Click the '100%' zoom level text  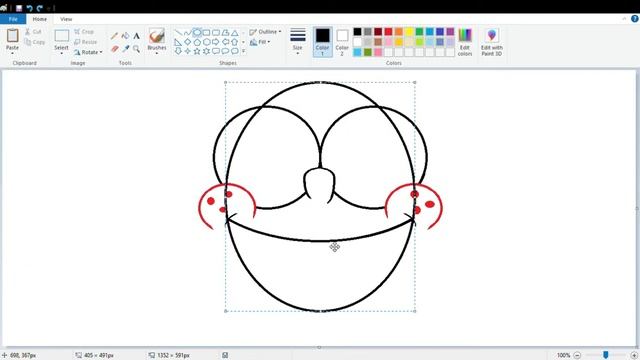point(563,356)
